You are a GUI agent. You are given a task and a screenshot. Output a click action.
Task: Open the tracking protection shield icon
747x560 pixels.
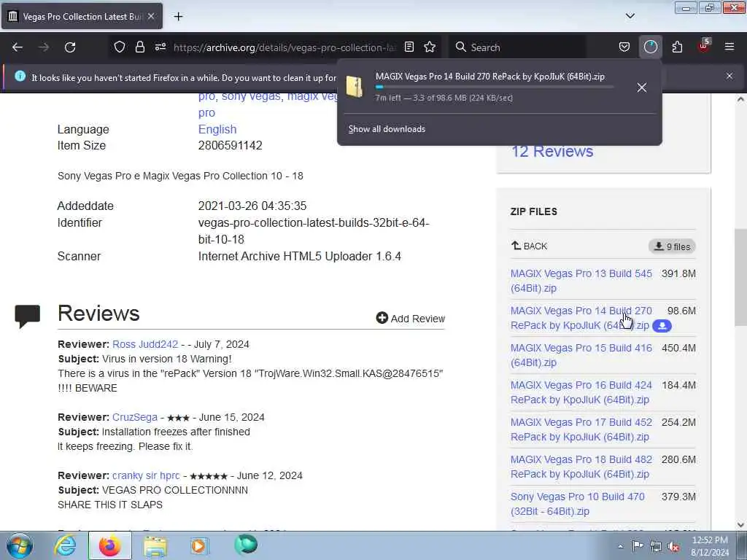pos(120,47)
